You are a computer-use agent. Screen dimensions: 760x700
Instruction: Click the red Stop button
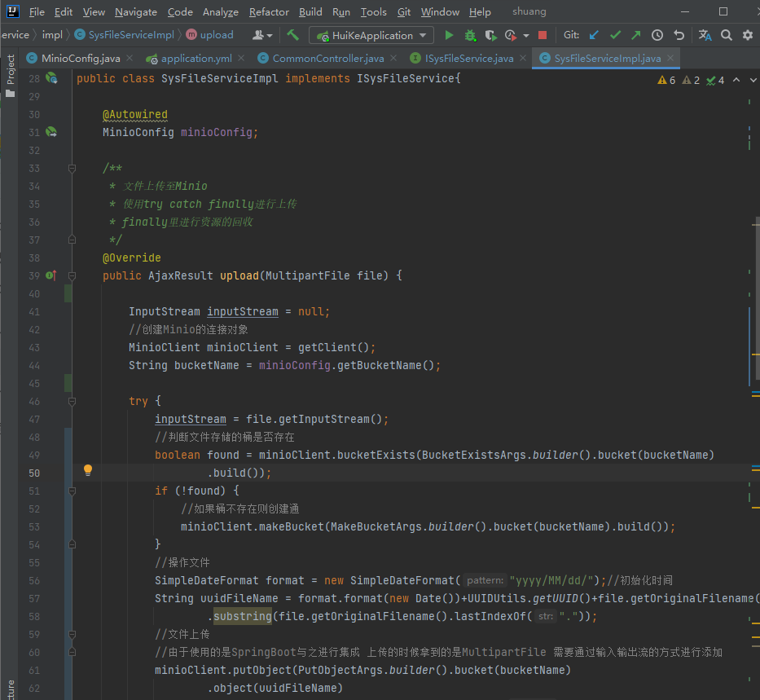(543, 35)
